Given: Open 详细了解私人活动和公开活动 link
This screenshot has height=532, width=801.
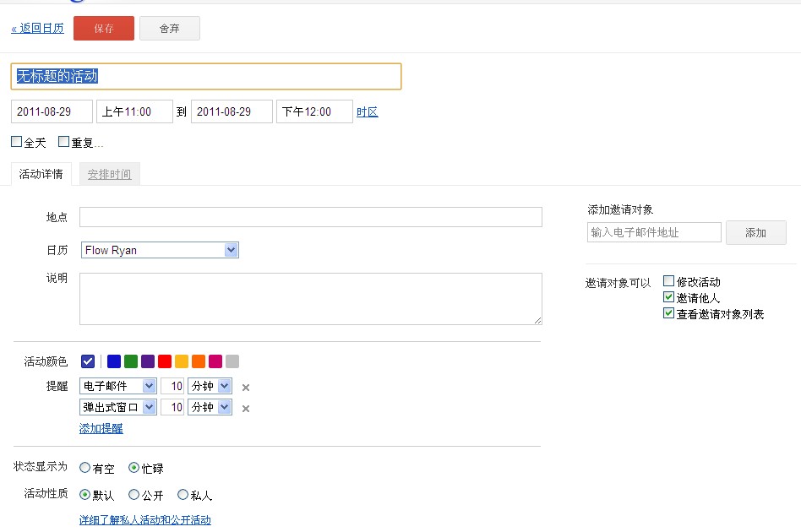Looking at the screenshot, I should click(x=145, y=519).
